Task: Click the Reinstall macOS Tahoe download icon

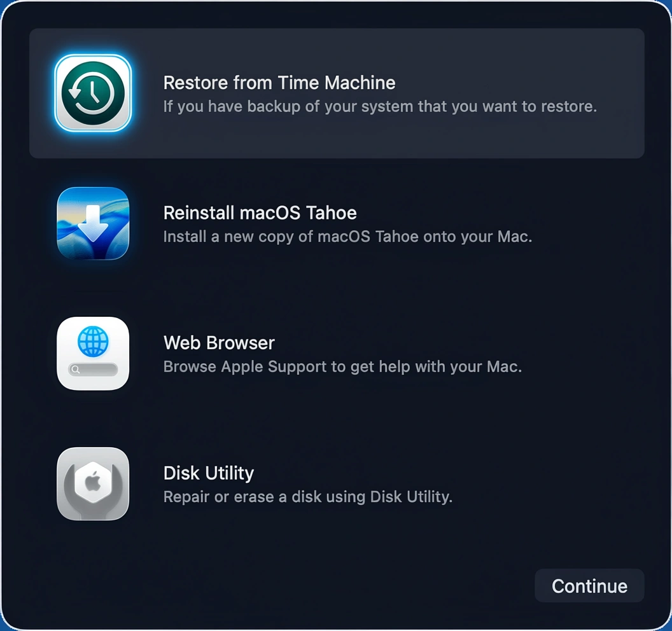Action: point(93,223)
